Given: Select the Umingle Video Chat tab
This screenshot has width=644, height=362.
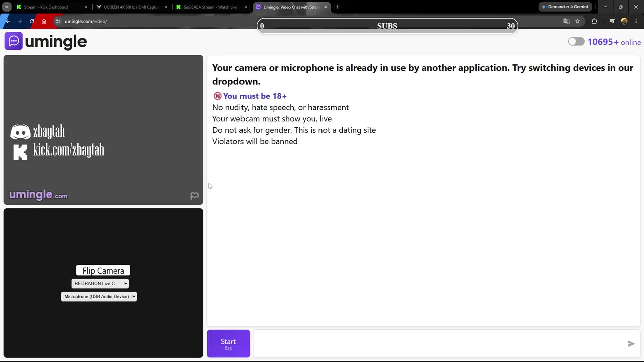Looking at the screenshot, I should [291, 7].
